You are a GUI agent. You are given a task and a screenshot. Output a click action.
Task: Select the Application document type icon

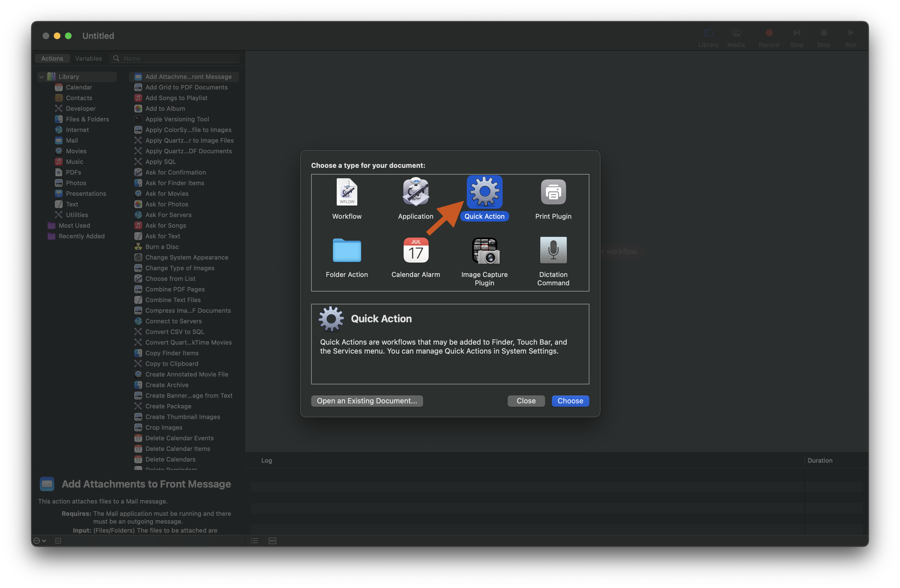(x=416, y=192)
